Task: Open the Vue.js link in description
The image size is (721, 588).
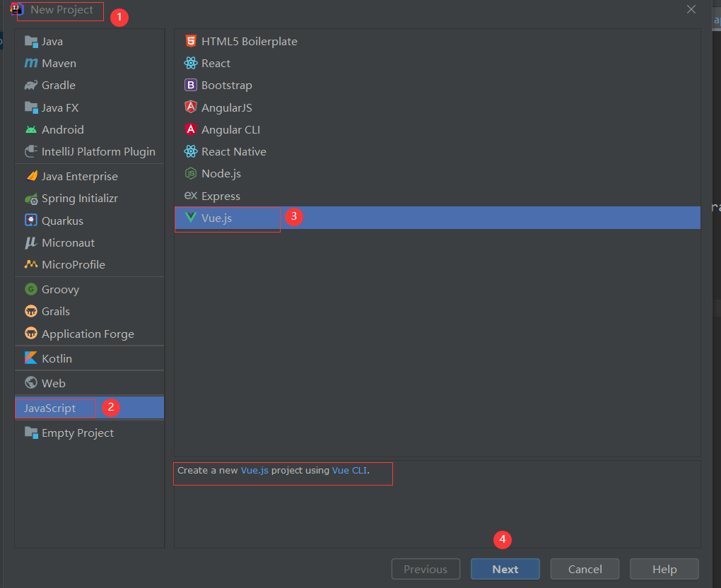Action: tap(254, 470)
